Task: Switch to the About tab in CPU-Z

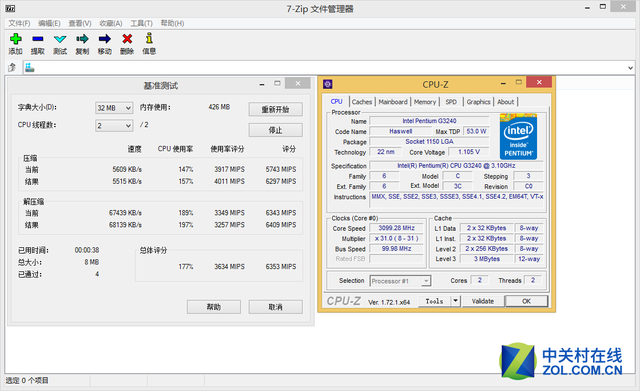Action: click(505, 102)
